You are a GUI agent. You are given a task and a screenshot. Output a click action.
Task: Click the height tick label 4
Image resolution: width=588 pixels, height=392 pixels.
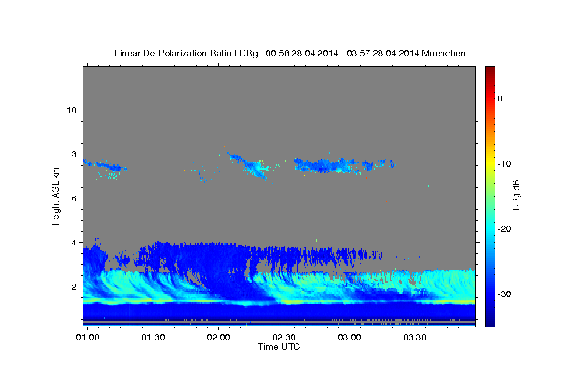click(74, 242)
